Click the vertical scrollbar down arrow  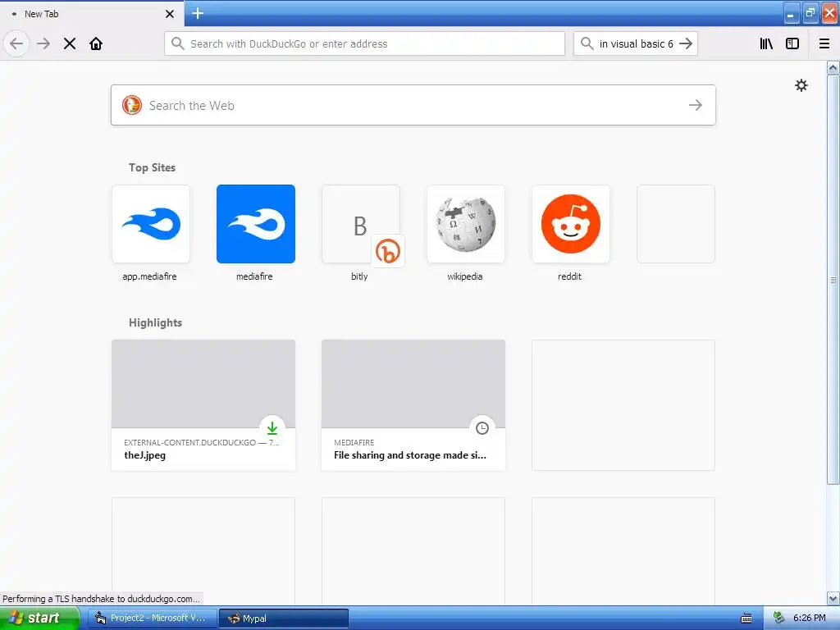tap(833, 598)
